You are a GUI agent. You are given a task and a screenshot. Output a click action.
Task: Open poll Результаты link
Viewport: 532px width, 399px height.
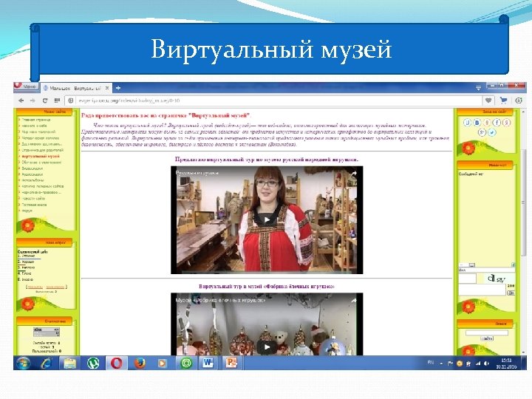(35, 287)
